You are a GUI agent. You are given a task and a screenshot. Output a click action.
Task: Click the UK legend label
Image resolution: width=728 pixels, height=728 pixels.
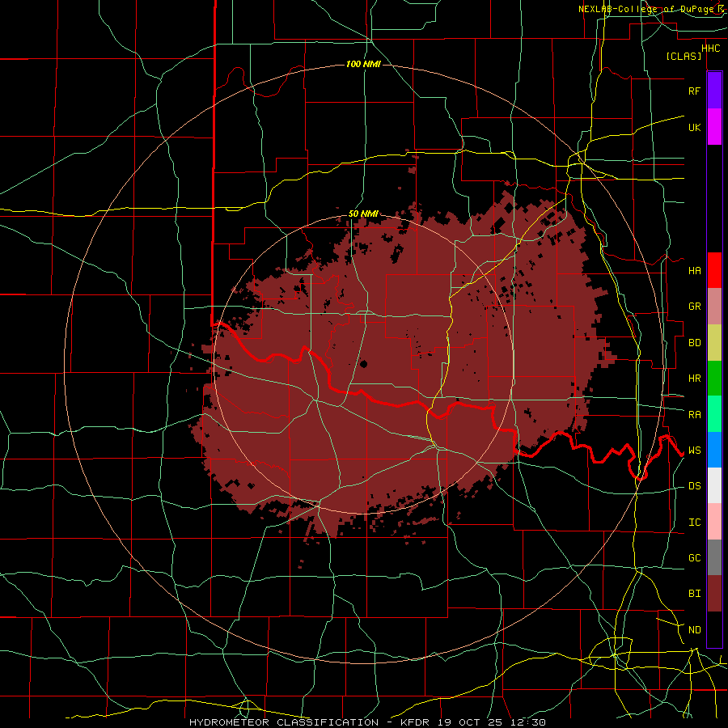694,127
